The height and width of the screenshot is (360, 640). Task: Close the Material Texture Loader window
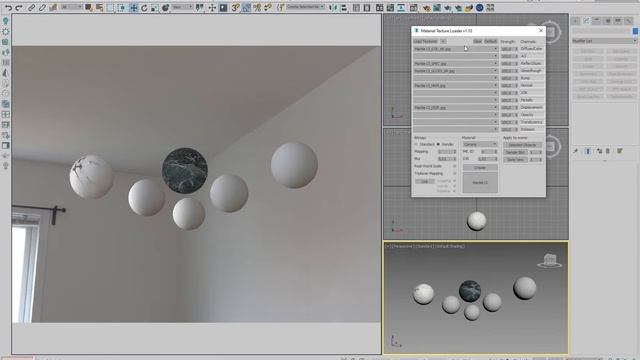(x=541, y=31)
